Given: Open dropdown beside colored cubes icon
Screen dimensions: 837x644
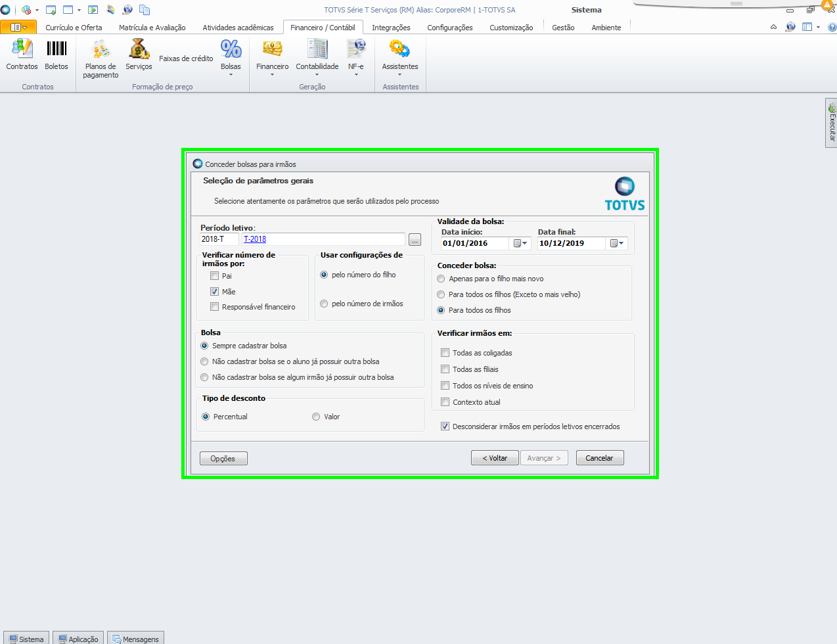Looking at the screenshot, I should pos(37,10).
